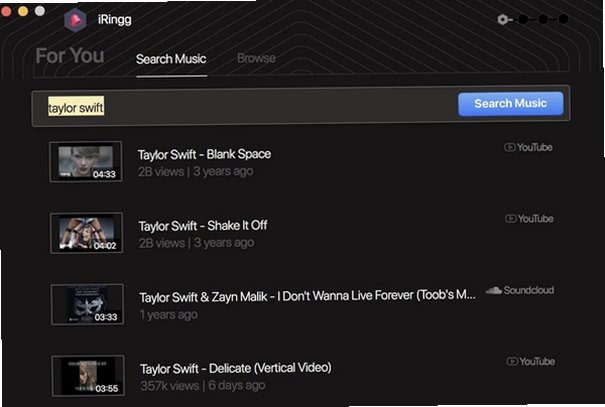
Task: Select the Shake It Off video thumbnail
Action: click(x=86, y=233)
